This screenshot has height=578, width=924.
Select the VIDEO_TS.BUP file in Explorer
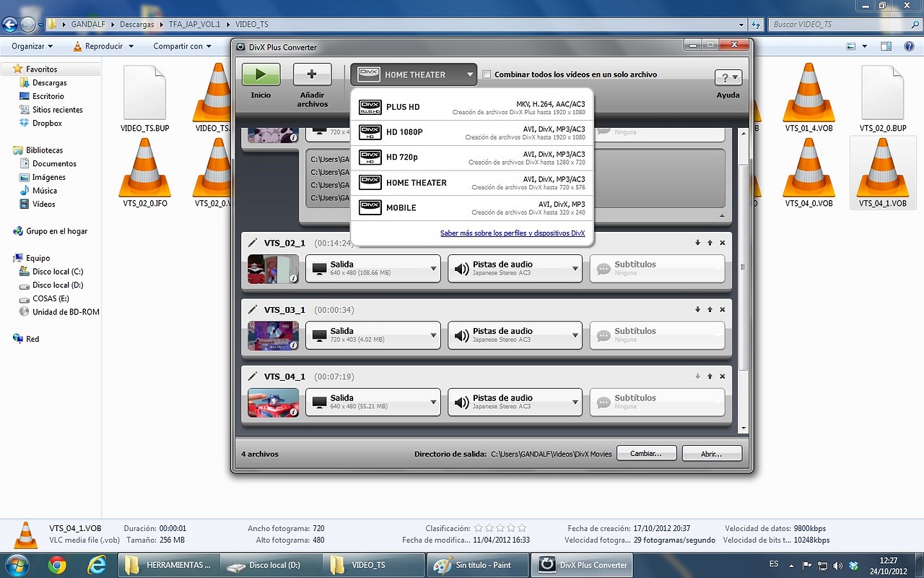[x=145, y=99]
